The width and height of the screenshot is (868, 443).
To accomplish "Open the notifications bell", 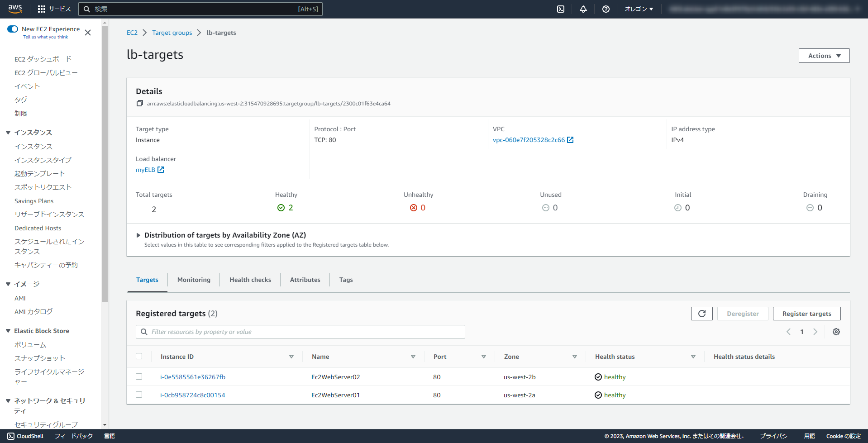I will point(583,9).
